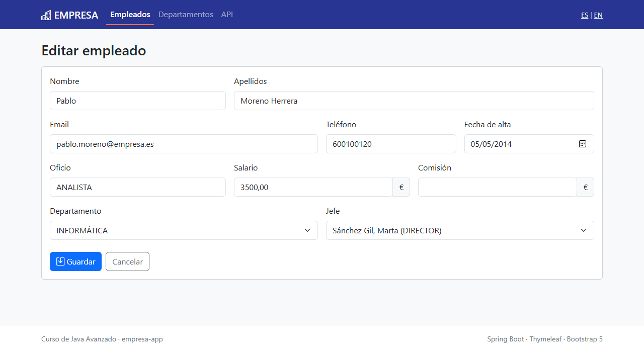The width and height of the screenshot is (644, 352).
Task: Focus the Fecha de alta field
Action: point(529,144)
